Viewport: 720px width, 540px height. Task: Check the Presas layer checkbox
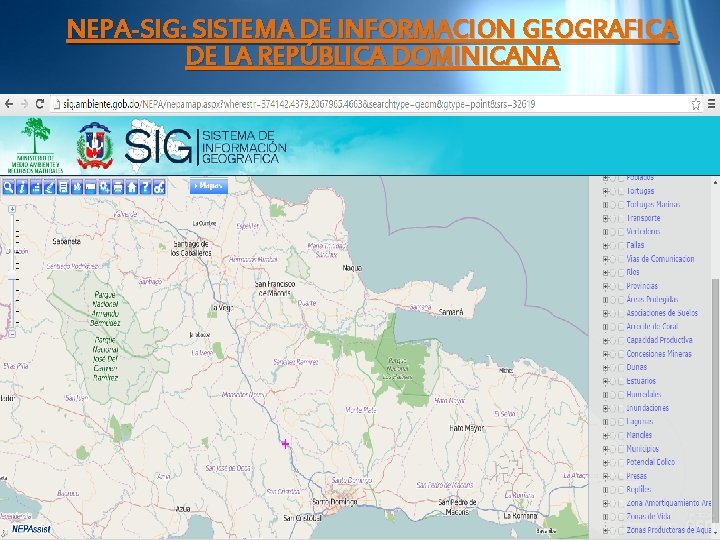point(621,477)
